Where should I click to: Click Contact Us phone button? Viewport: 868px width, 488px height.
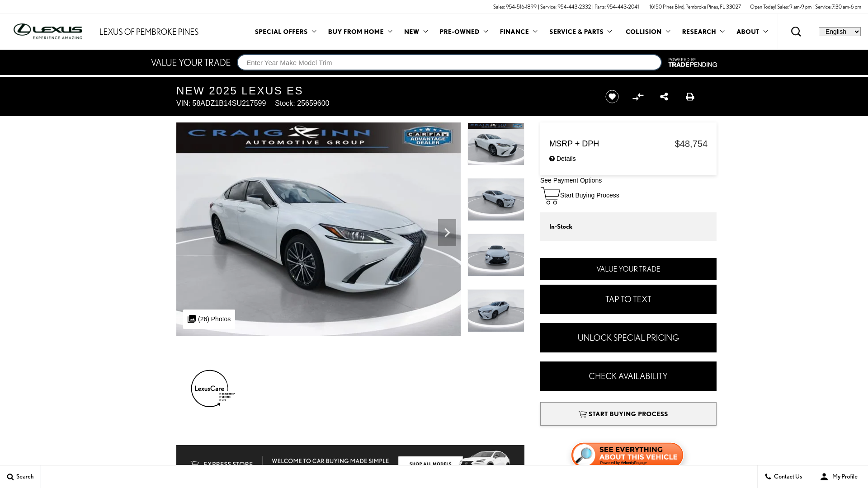click(x=783, y=477)
